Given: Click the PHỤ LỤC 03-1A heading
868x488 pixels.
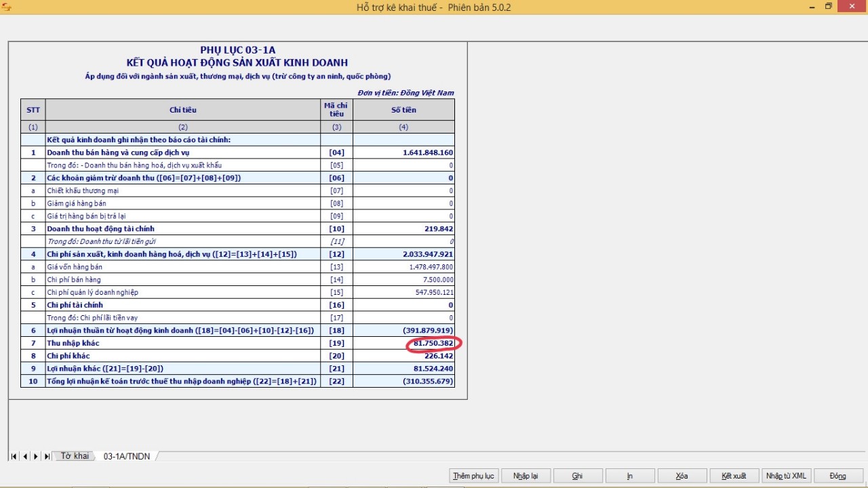Looking at the screenshot, I should [x=237, y=50].
